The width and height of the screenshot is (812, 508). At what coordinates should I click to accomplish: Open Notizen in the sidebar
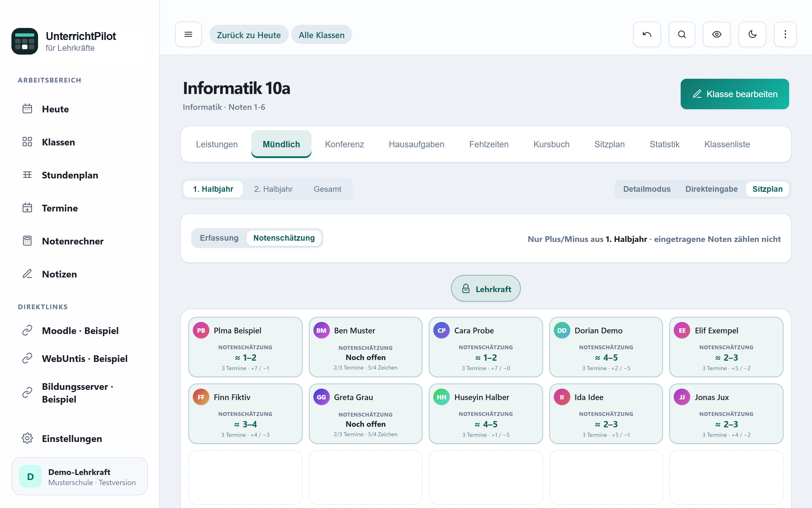tap(80, 274)
